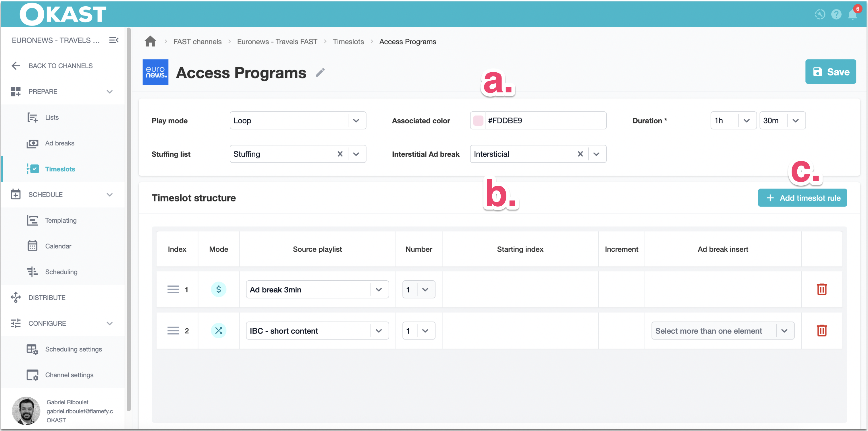Open the Ad break insert dropdown
The height and width of the screenshot is (431, 868).
(784, 331)
